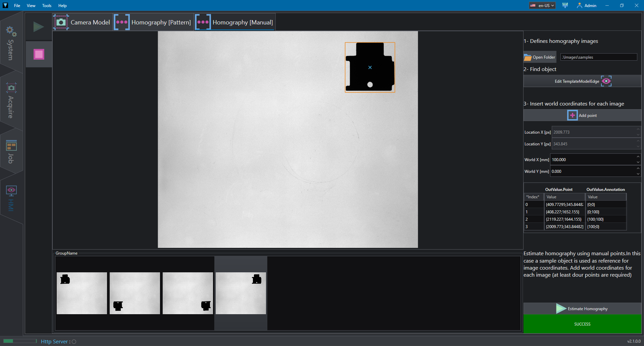Open the Acquire sidebar panel
This screenshot has height=346, width=644.
pos(11,100)
